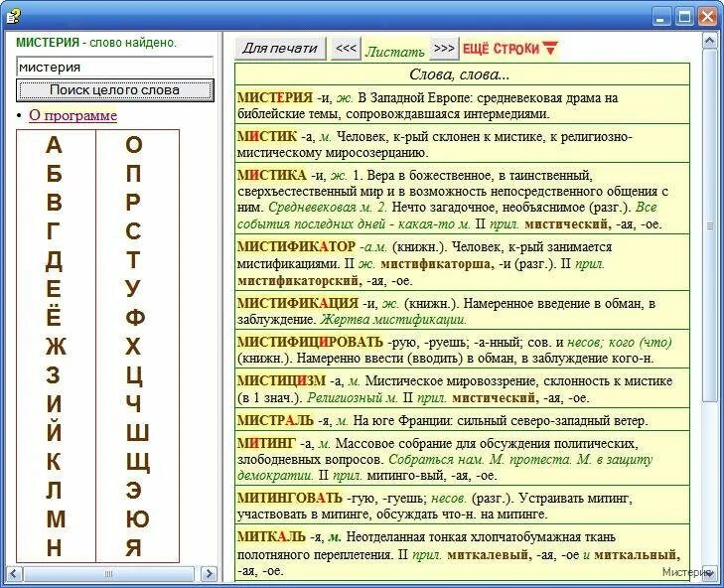The height and width of the screenshot is (588, 724).
Task: Select letter Т in the alphabet index
Action: pos(133,260)
